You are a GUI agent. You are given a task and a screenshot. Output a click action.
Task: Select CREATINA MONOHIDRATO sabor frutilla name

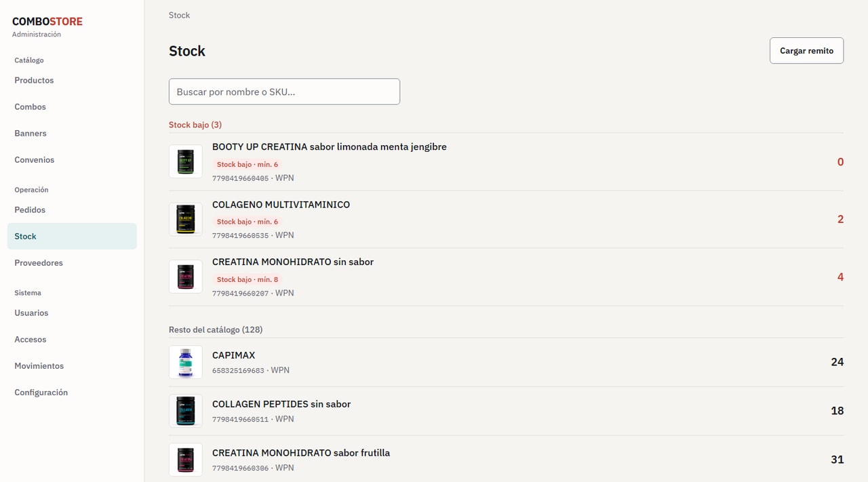tap(301, 453)
